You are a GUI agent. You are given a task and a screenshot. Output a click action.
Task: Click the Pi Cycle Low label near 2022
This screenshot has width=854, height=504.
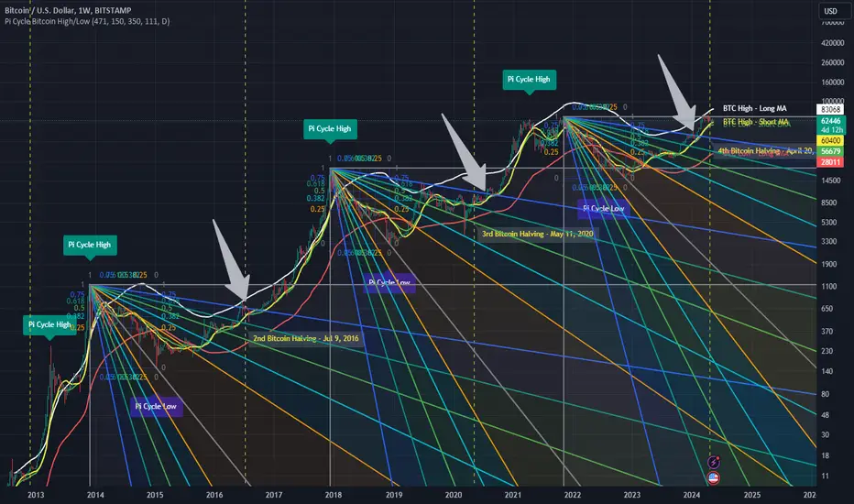click(x=604, y=209)
